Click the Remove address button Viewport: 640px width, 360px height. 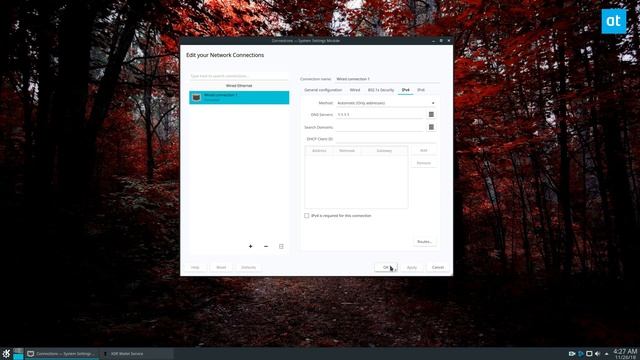tap(424, 163)
